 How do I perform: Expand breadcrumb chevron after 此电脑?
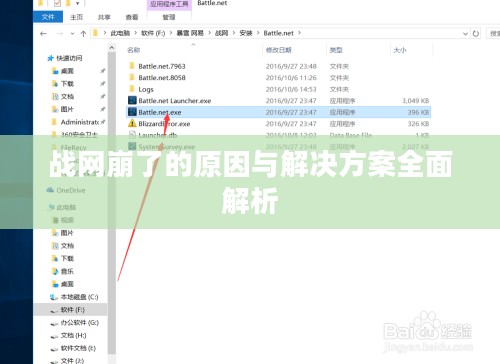pyautogui.click(x=136, y=33)
